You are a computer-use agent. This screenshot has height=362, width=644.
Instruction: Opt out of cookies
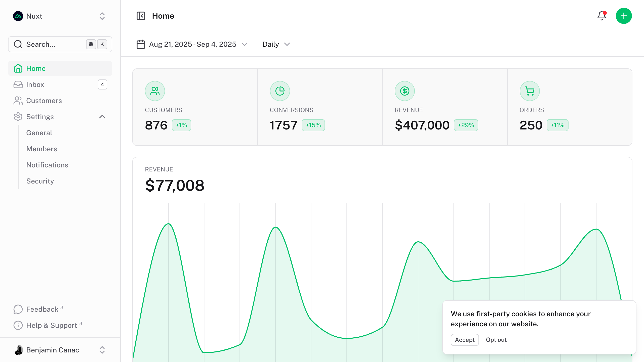click(496, 340)
